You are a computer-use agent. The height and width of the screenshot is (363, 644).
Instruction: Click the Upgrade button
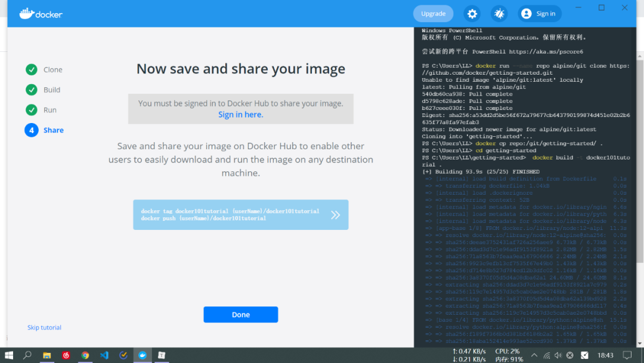(x=433, y=14)
